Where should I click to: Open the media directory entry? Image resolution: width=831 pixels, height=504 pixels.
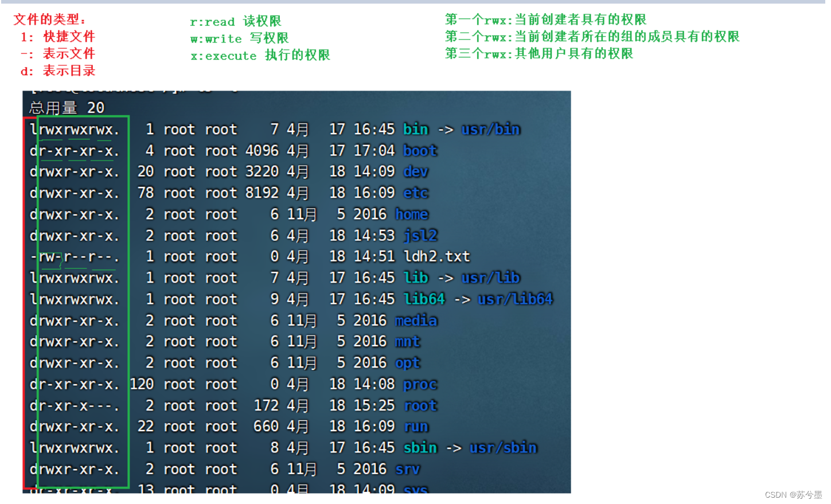pos(416,320)
